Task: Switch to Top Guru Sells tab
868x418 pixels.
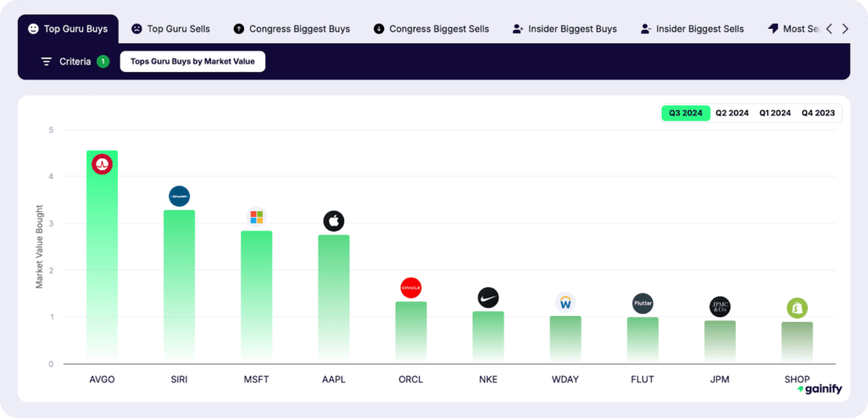Action: tap(170, 29)
